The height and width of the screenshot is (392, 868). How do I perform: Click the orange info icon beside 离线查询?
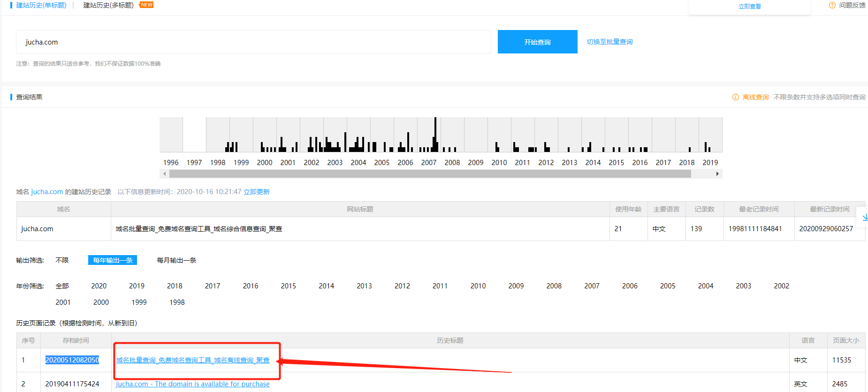(736, 97)
